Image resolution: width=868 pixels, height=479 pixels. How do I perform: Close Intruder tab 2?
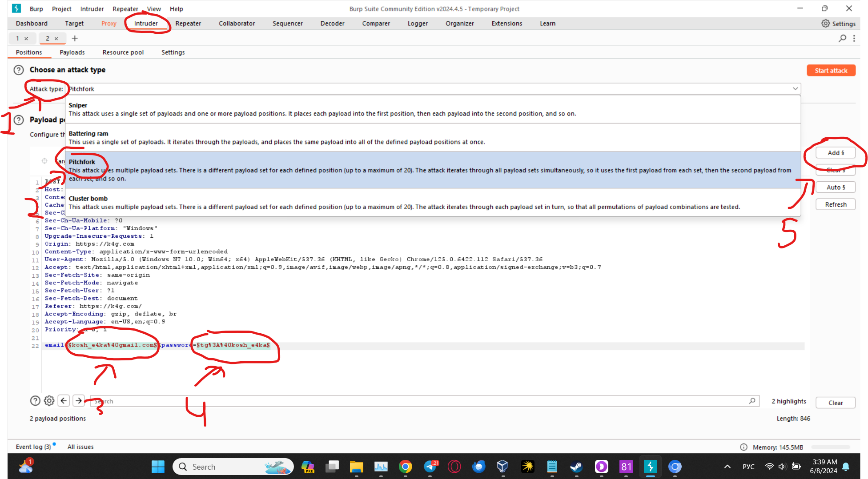pos(56,39)
